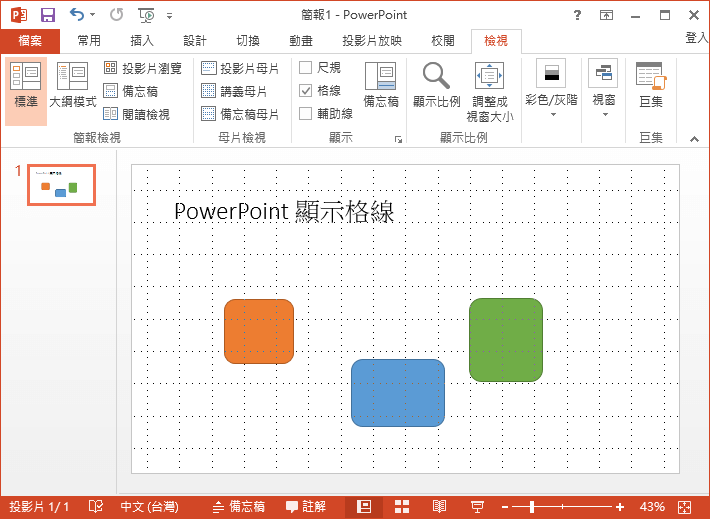Select the orange rounded rectangle shape
Screen dimensions: 710x519
259,331
